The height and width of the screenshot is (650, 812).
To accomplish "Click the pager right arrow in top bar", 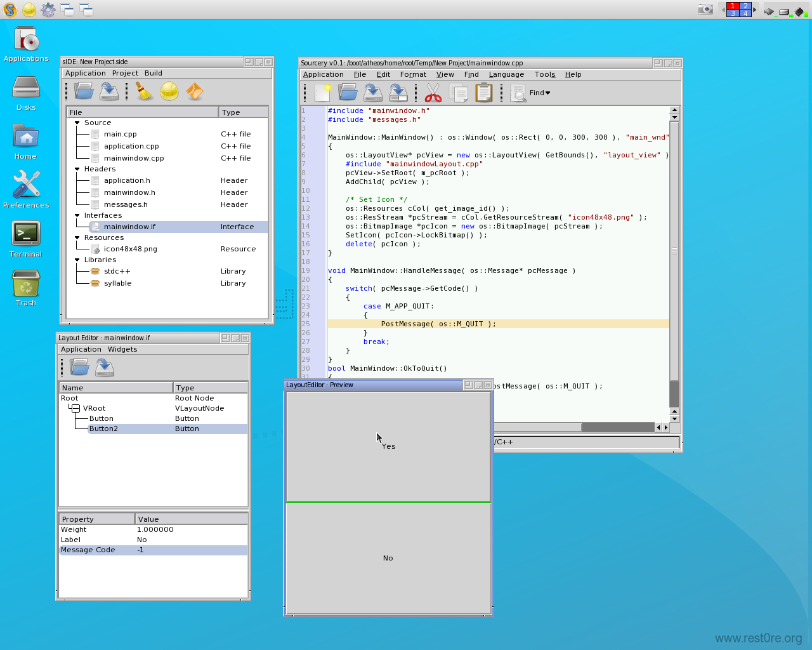I will [x=755, y=10].
